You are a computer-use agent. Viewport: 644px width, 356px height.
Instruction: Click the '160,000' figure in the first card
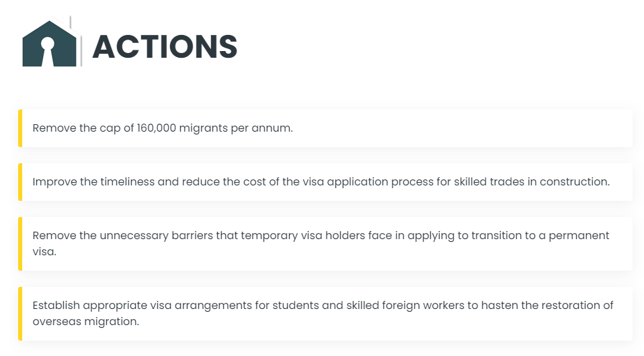[157, 128]
